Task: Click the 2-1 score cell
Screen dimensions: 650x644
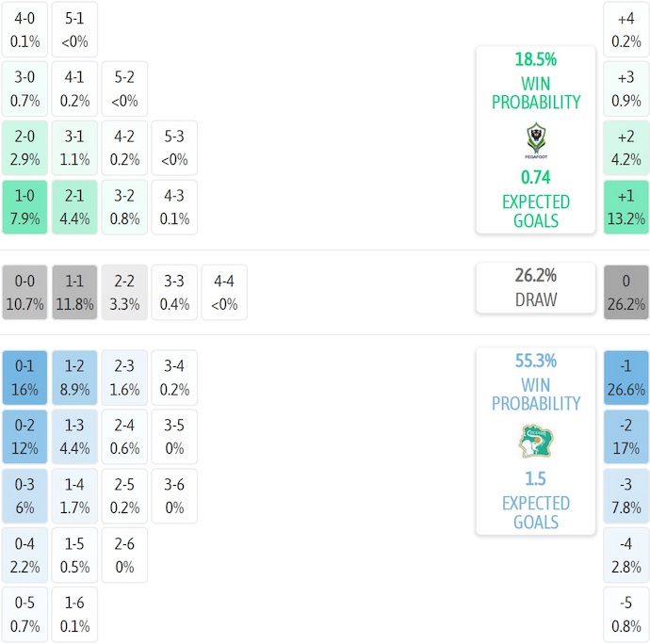Action: coord(75,207)
